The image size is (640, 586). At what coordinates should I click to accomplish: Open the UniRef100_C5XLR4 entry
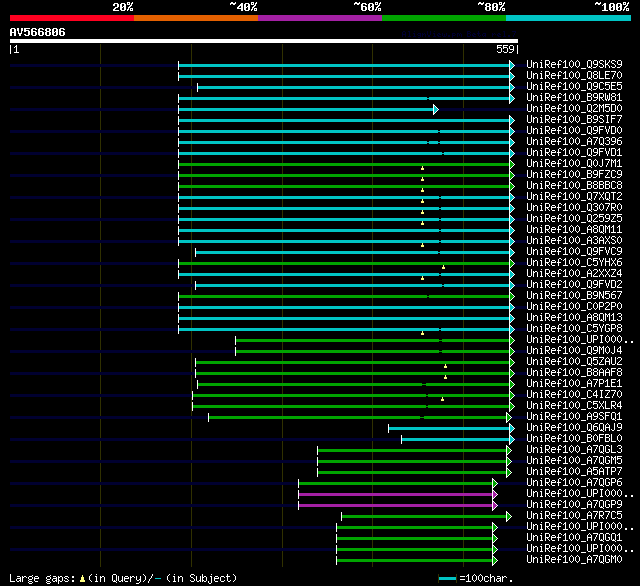pyautogui.click(x=574, y=406)
